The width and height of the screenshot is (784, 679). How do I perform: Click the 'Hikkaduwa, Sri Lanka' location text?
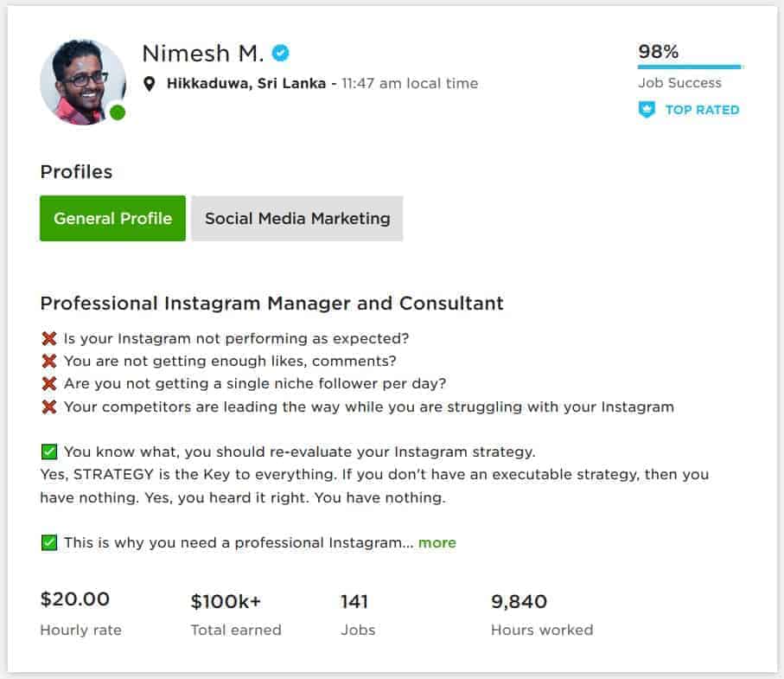pos(246,84)
